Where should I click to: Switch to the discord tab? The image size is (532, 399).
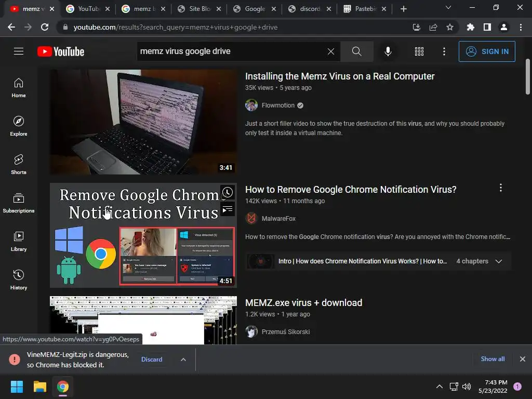310,9
